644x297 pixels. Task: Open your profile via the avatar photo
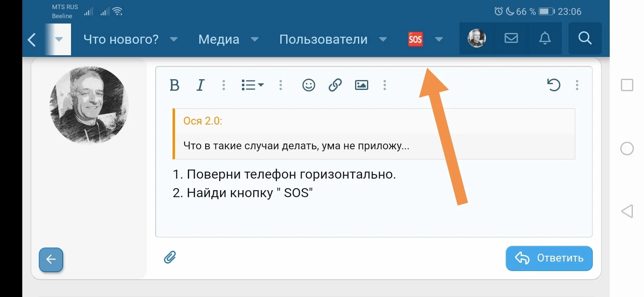pos(476,38)
